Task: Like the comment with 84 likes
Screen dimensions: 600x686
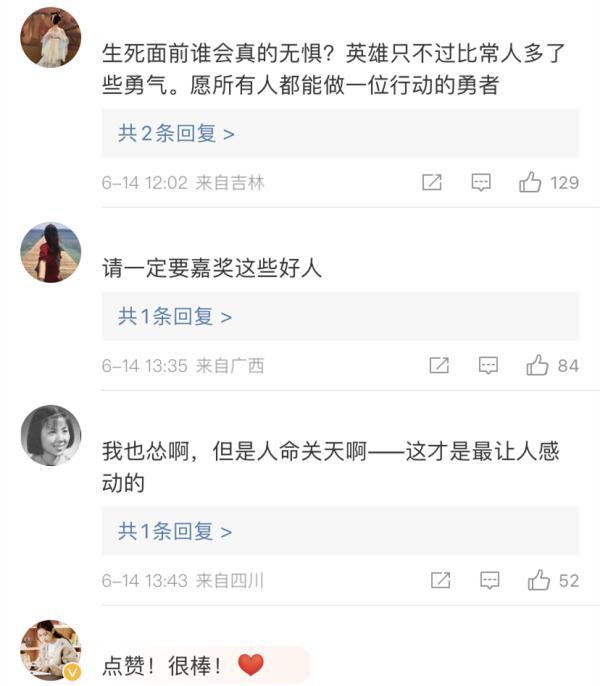Action: (x=538, y=366)
